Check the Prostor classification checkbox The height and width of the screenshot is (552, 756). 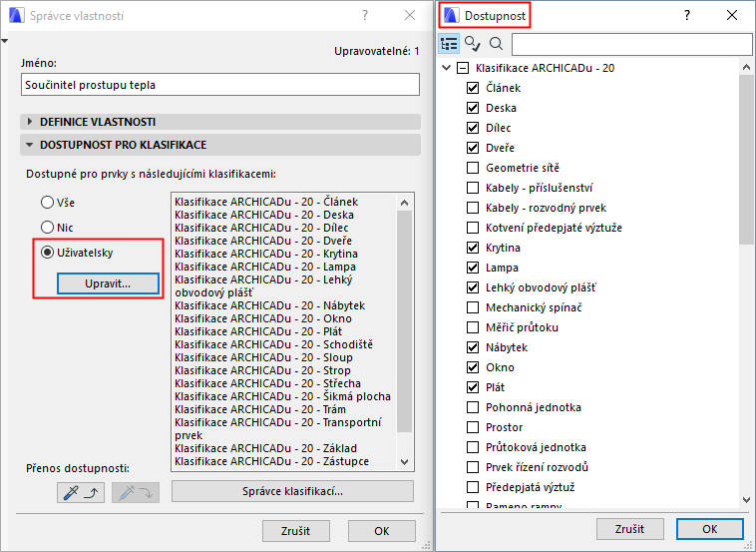(473, 427)
